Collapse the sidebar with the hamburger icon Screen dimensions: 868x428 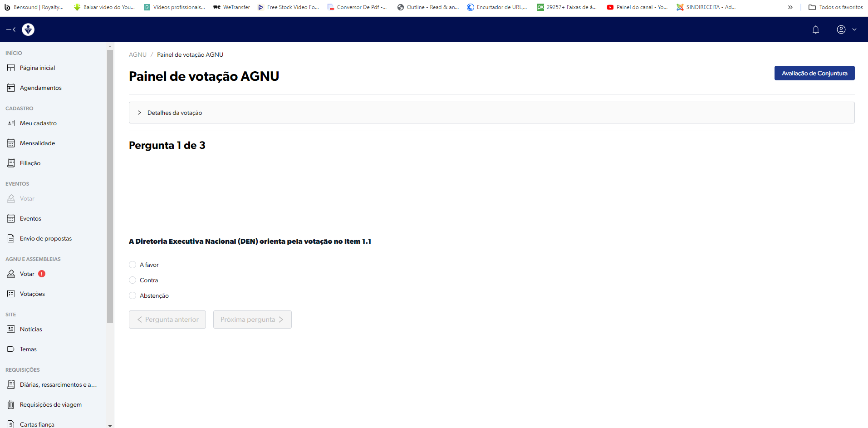point(11,30)
